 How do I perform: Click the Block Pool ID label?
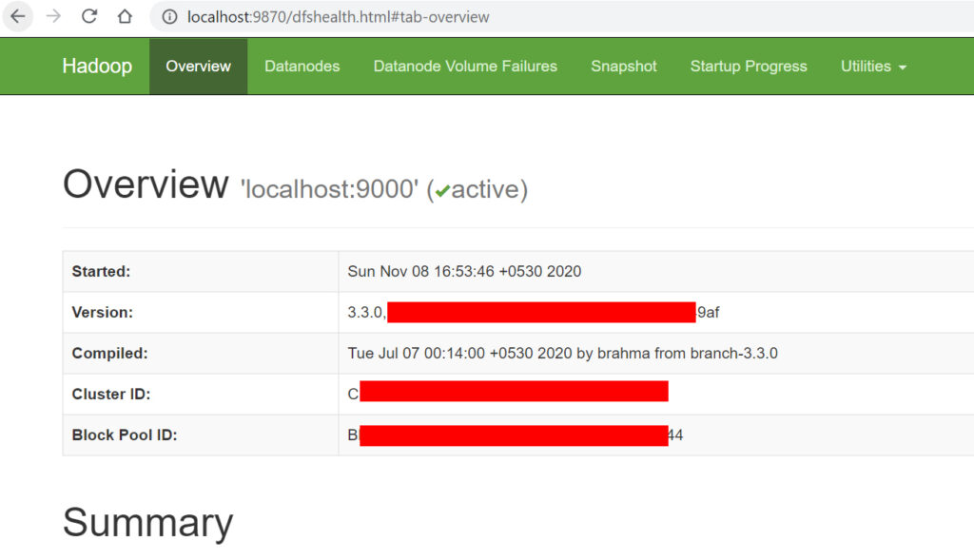click(125, 435)
